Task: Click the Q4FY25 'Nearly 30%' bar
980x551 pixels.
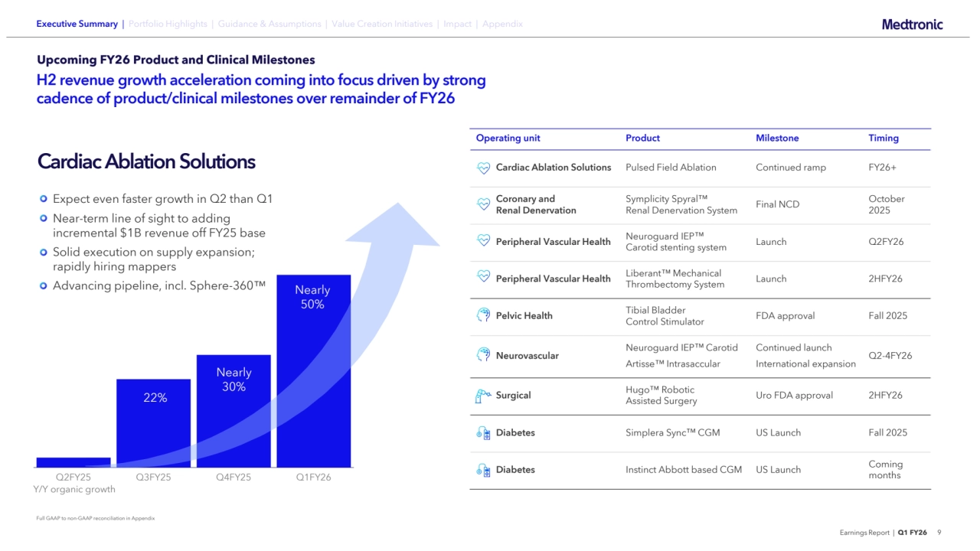Action: pyautogui.click(x=234, y=411)
